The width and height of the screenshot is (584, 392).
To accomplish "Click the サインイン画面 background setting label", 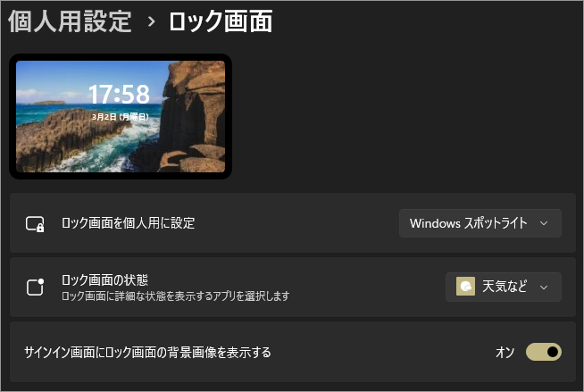I will tap(148, 352).
